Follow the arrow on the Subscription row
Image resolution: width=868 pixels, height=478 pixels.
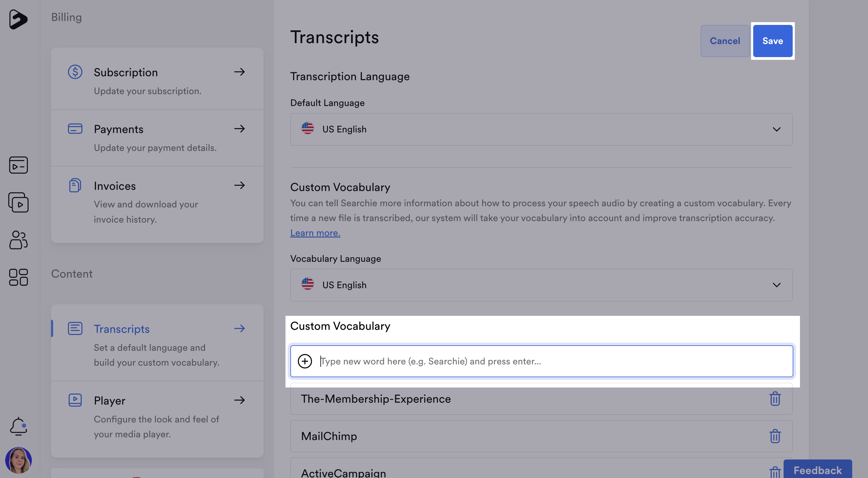(240, 72)
